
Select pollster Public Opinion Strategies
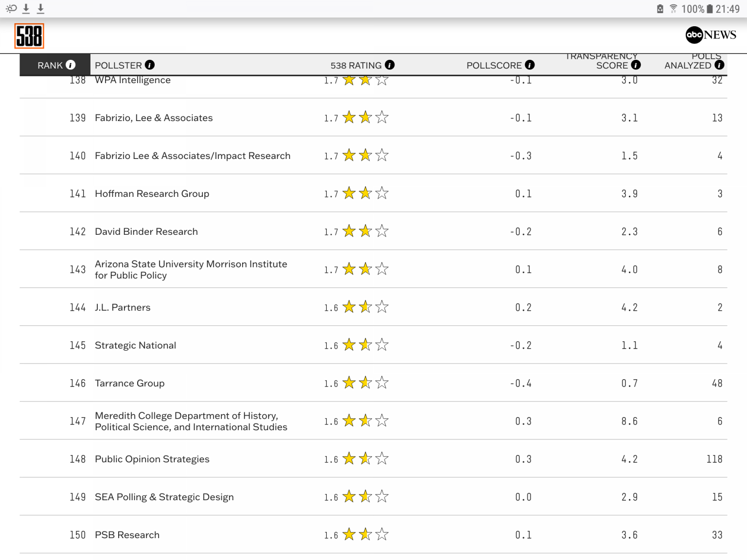click(x=152, y=459)
